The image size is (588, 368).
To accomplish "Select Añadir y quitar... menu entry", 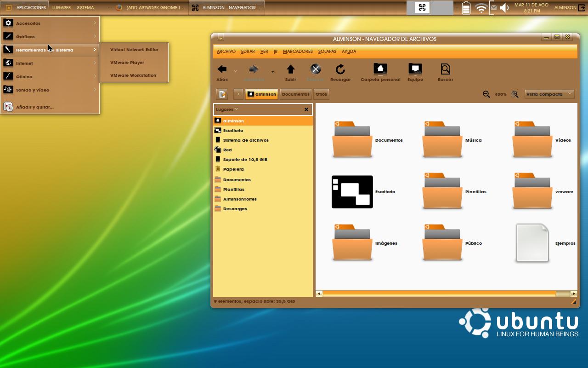I will point(50,107).
